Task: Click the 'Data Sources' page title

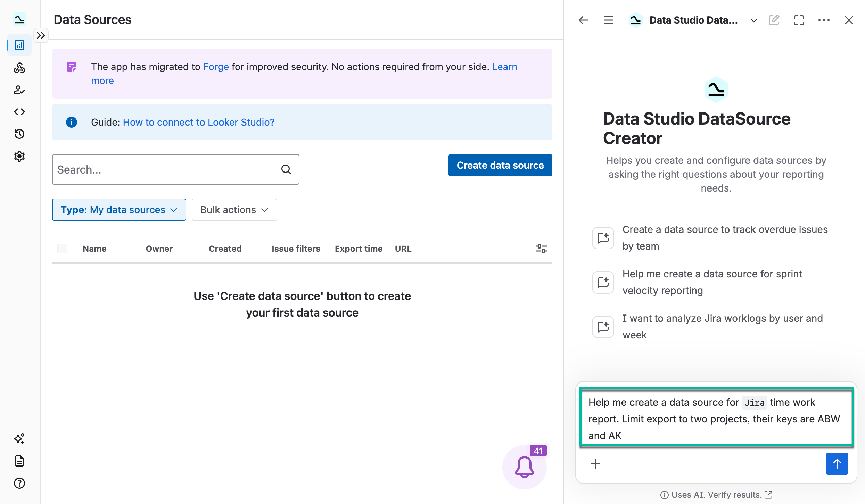Action: tap(92, 20)
